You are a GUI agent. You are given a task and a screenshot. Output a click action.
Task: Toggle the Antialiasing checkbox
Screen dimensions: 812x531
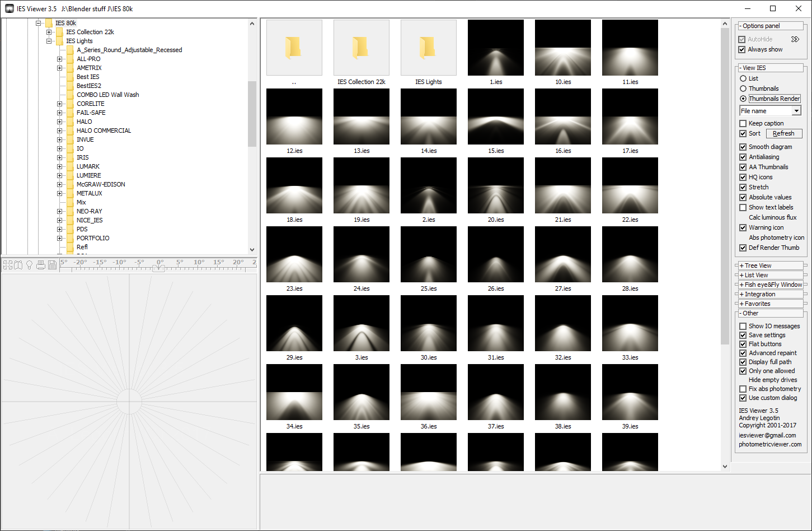pyautogui.click(x=743, y=157)
